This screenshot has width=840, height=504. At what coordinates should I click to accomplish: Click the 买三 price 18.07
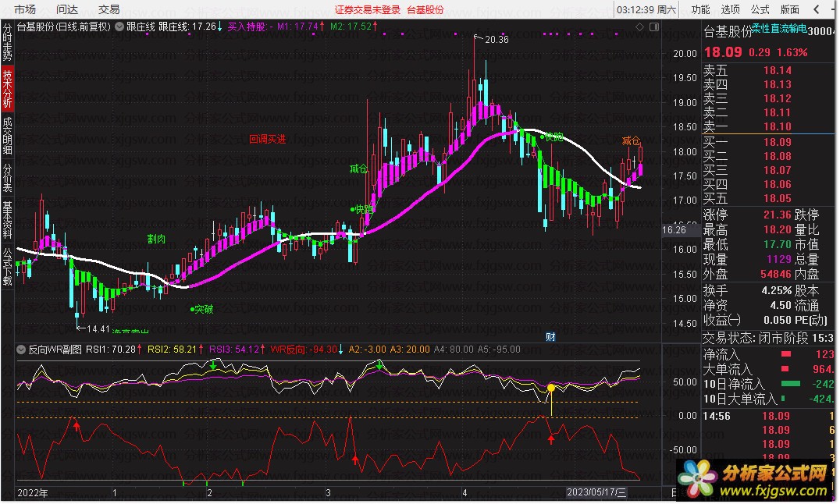pos(778,170)
